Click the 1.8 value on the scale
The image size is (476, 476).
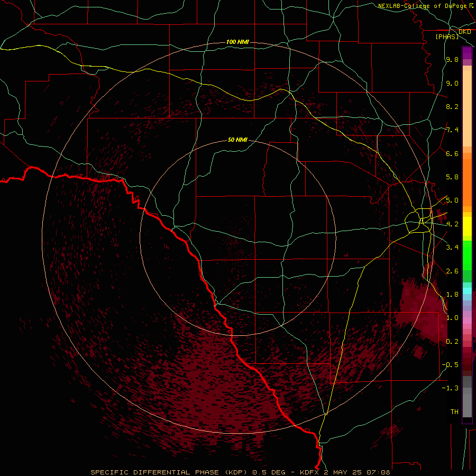tap(452, 295)
